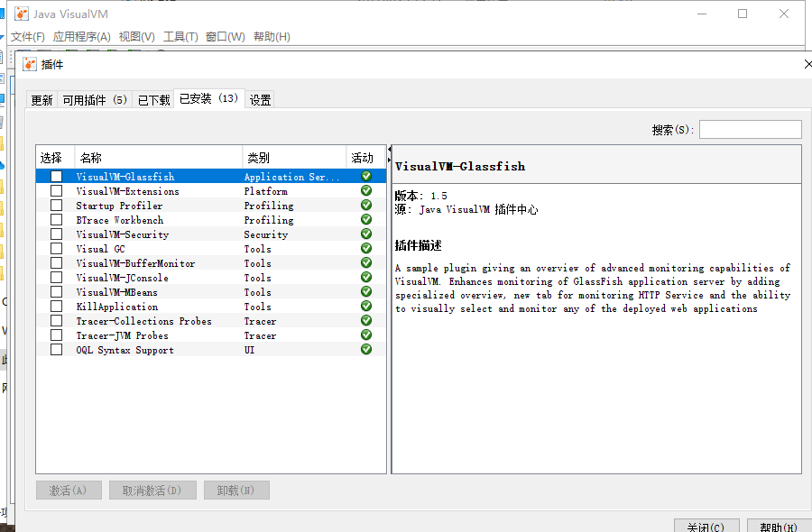Viewport: 812px width, 532px height.
Task: Open the 可用插件 (5) tab
Action: [x=95, y=100]
